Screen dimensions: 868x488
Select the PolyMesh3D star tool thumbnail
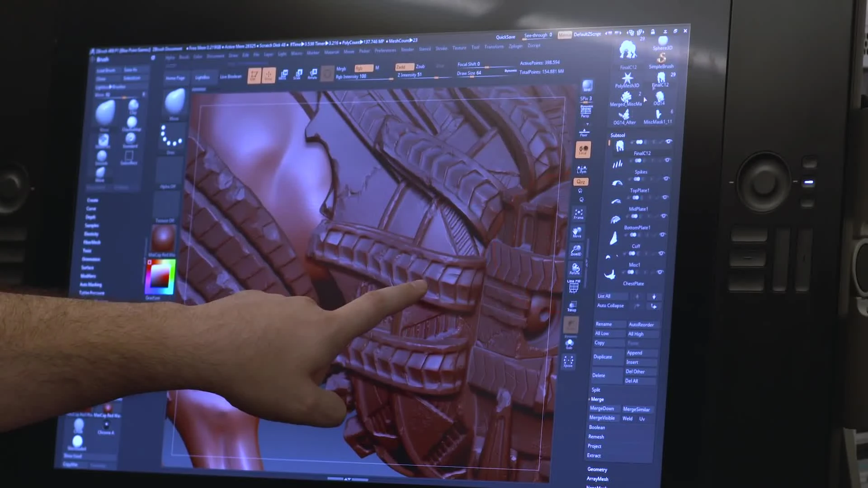click(x=627, y=79)
